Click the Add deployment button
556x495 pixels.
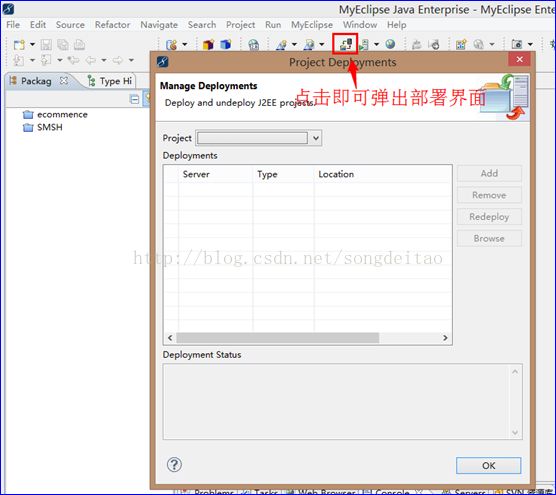(489, 173)
